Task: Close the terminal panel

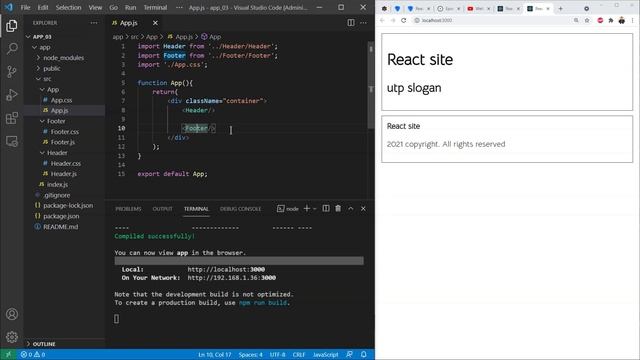Action: pos(363,209)
